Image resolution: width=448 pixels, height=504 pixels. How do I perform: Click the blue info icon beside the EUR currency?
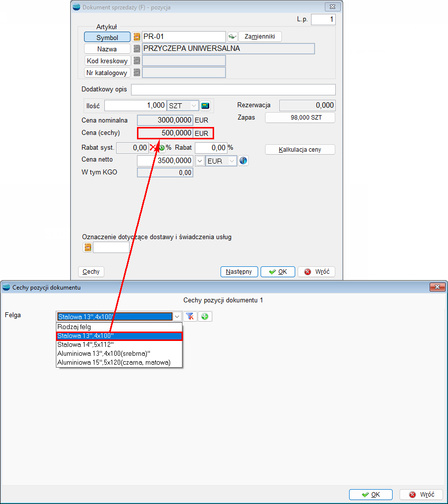point(243,161)
